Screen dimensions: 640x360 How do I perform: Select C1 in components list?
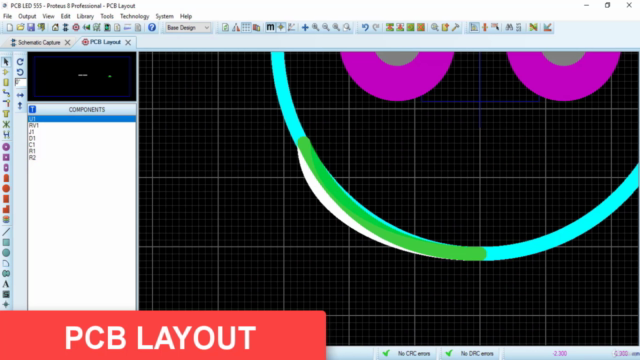(x=82, y=144)
